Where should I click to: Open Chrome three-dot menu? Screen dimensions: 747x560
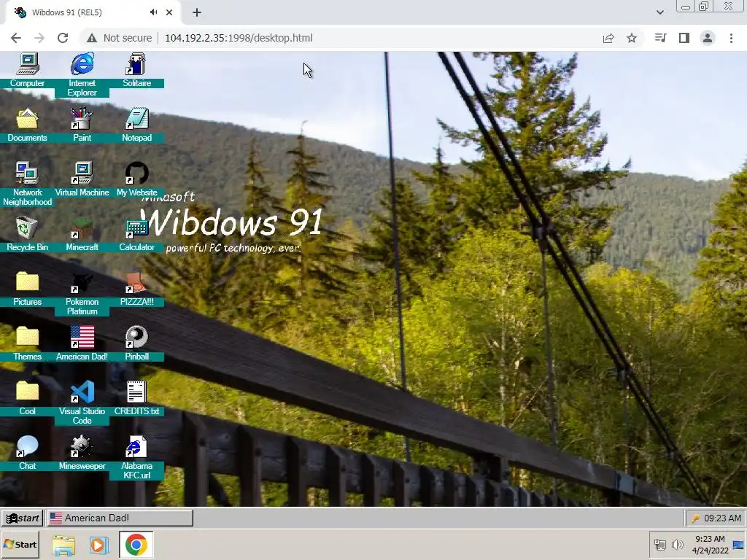[x=731, y=38]
